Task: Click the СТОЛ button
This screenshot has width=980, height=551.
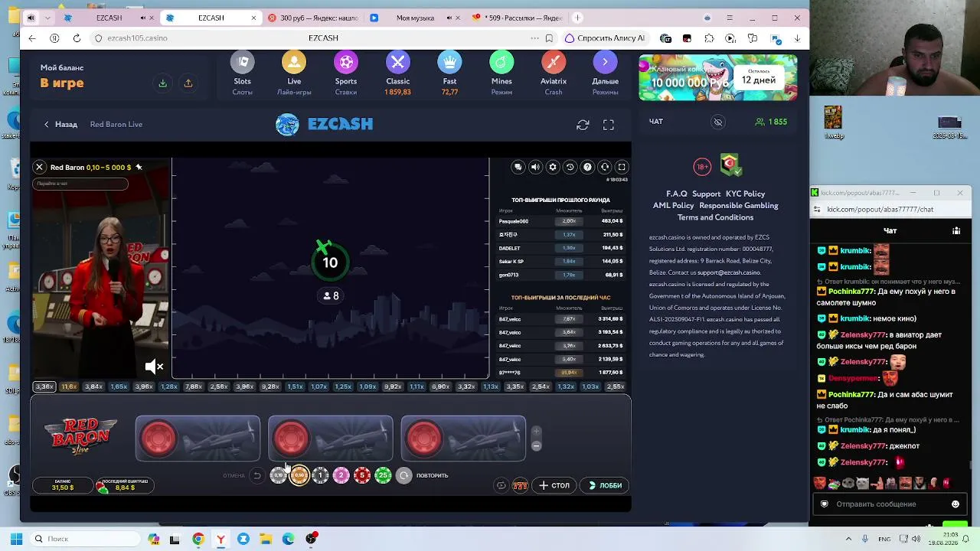Action: click(x=554, y=485)
